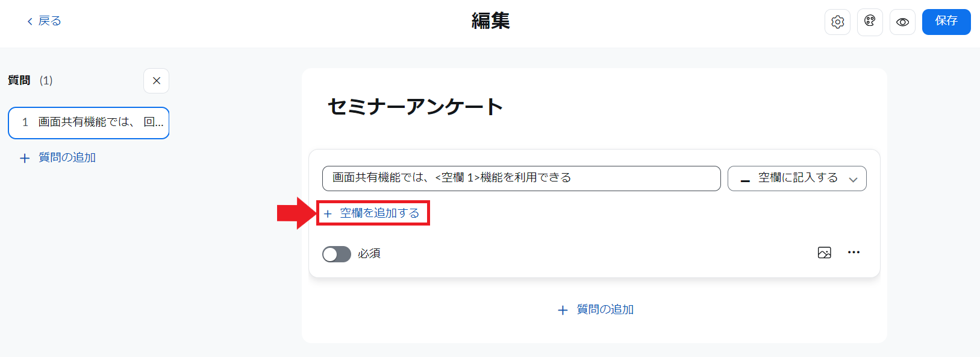
Task: Select question 1 in the sidebar list
Action: point(89,122)
